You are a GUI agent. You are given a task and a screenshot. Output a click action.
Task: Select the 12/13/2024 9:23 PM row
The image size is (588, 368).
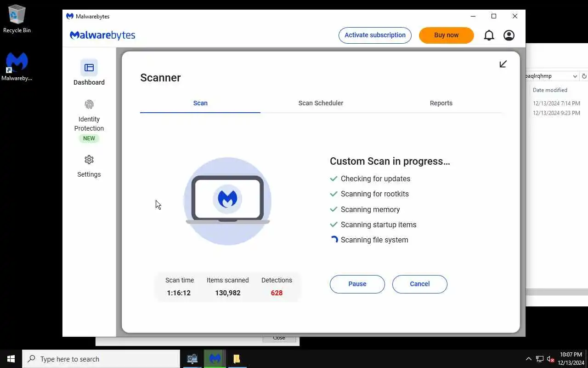[557, 113]
